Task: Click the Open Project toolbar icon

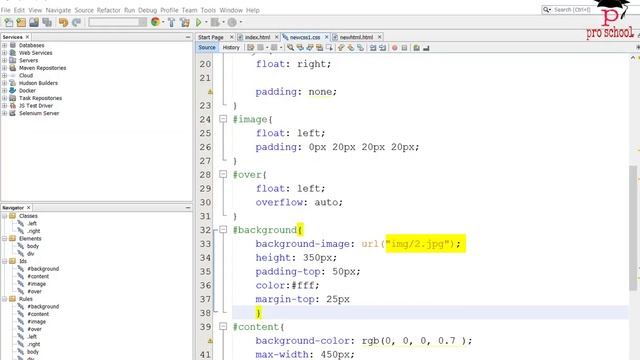Action: click(34, 22)
